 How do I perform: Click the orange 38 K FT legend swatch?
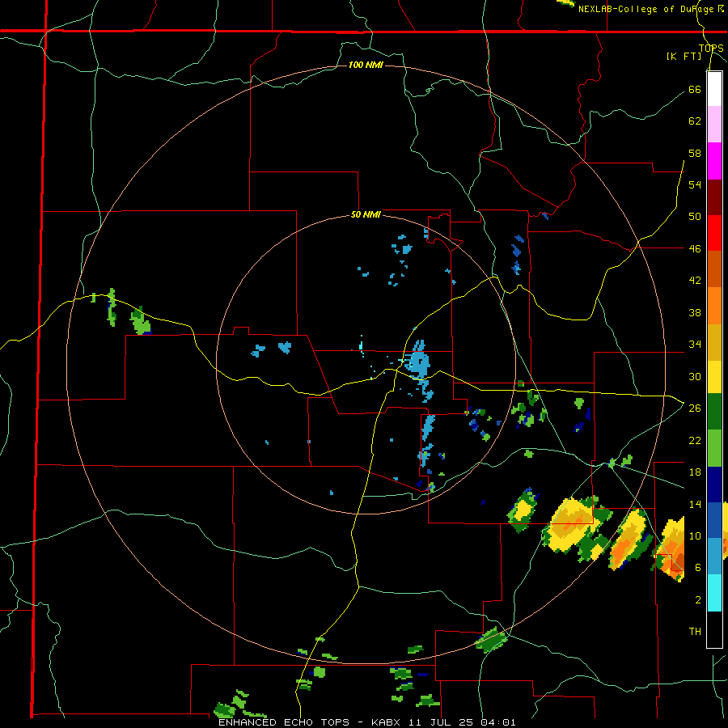[714, 306]
